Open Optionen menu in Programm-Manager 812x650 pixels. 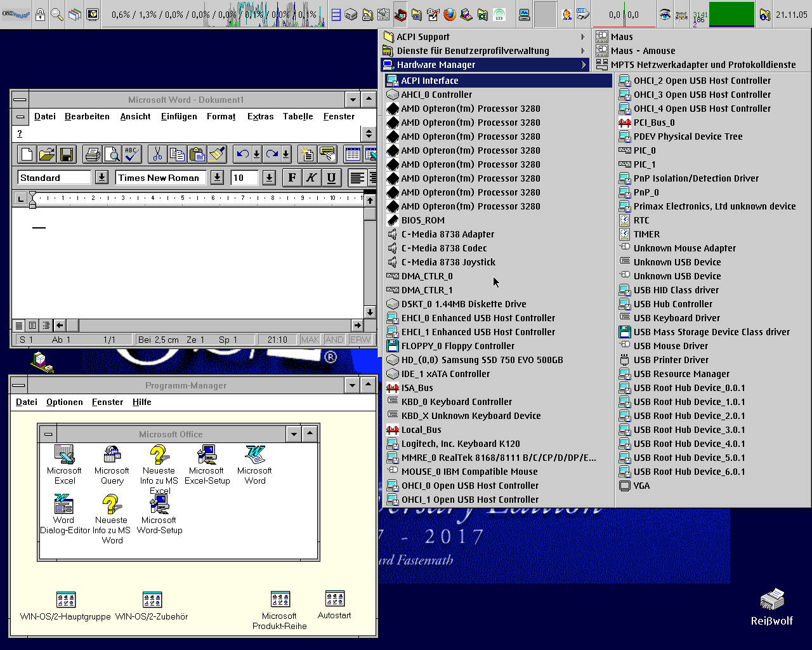pyautogui.click(x=65, y=402)
